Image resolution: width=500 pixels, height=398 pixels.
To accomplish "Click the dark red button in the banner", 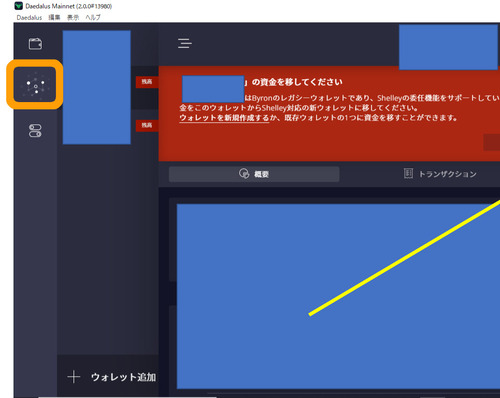I will 492,142.
